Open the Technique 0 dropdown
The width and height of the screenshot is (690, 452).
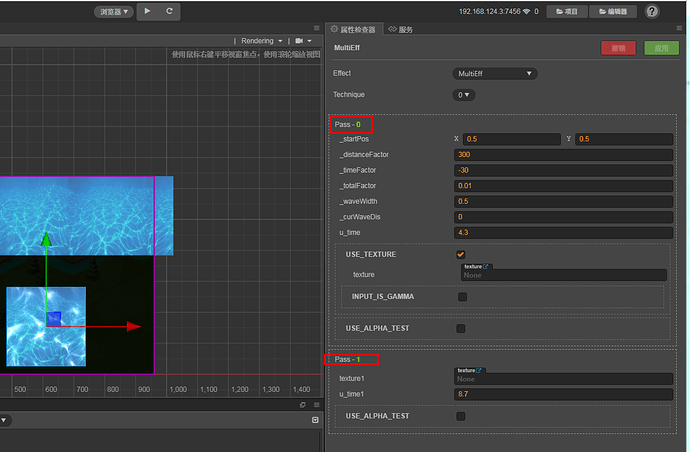pyautogui.click(x=464, y=95)
